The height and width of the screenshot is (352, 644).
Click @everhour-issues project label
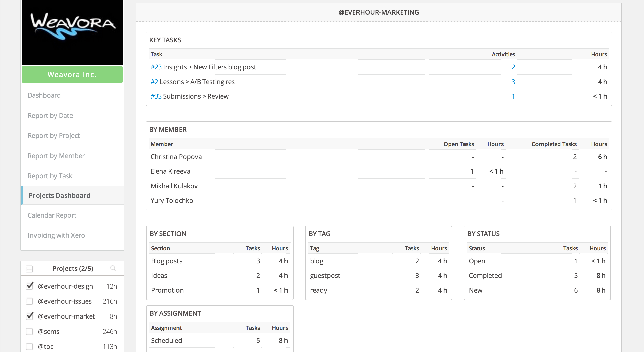(x=65, y=301)
